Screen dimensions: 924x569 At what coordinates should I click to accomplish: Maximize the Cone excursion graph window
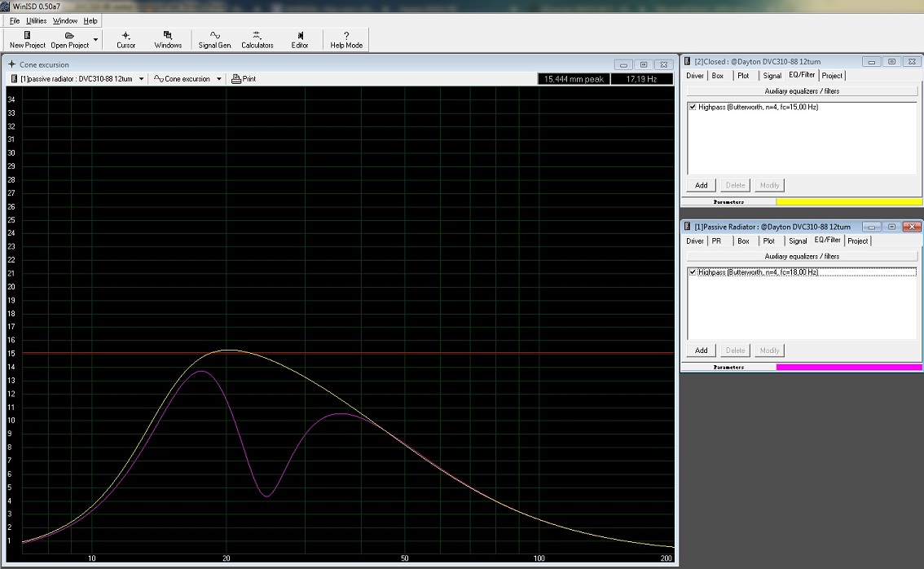coord(644,65)
